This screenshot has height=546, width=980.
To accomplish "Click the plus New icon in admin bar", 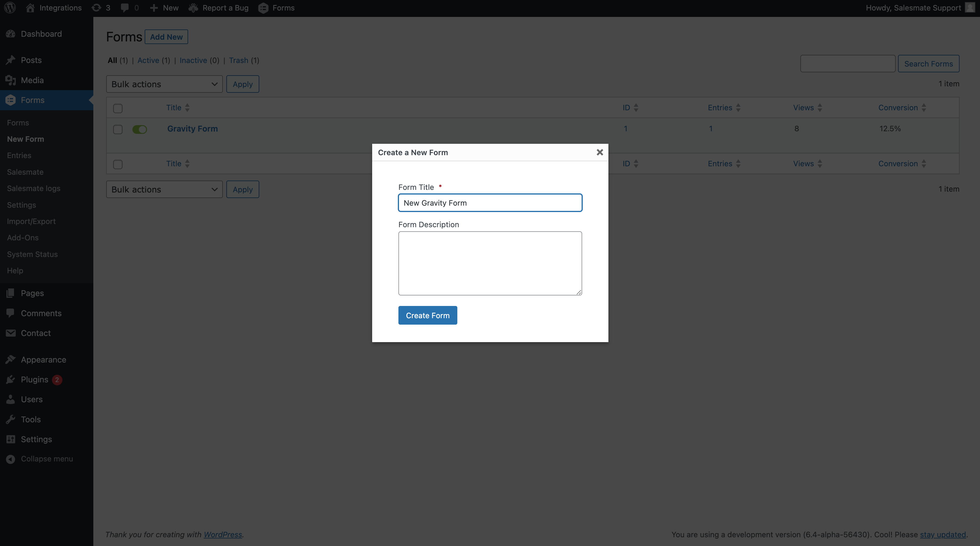I will click(154, 8).
